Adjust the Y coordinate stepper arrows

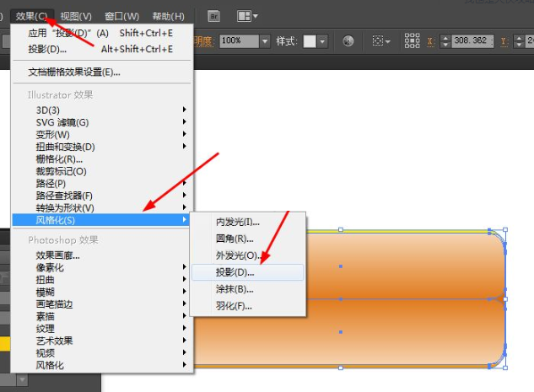coord(519,41)
